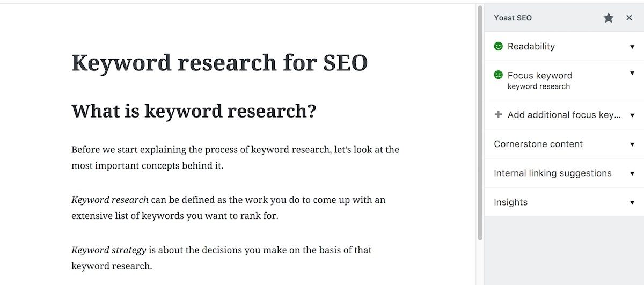Select the Readability section label
Screen dimensions: 644x285
tap(531, 46)
